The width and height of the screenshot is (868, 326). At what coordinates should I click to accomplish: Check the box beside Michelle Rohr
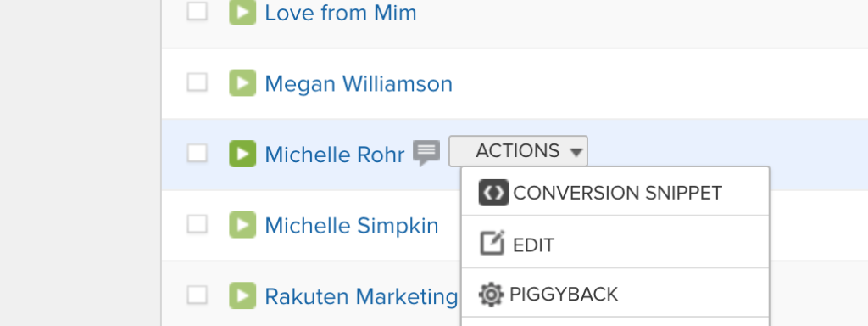(197, 153)
